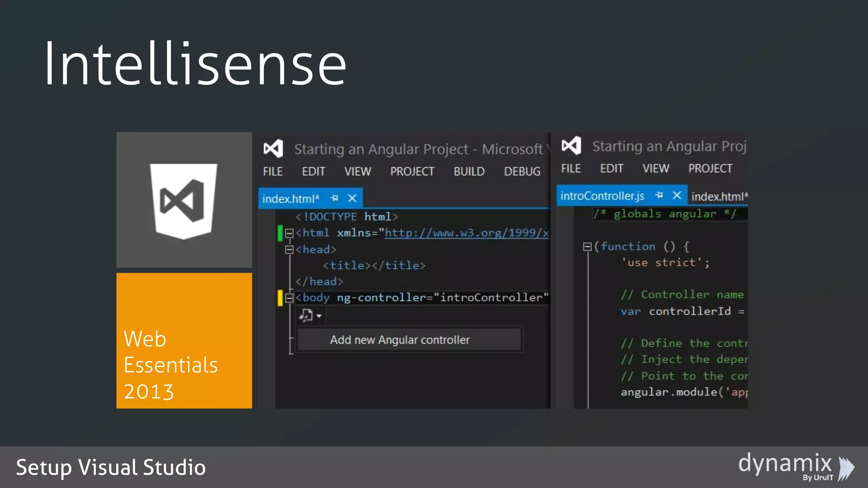
Task: Click the /* globals angular */ comment
Action: click(665, 214)
